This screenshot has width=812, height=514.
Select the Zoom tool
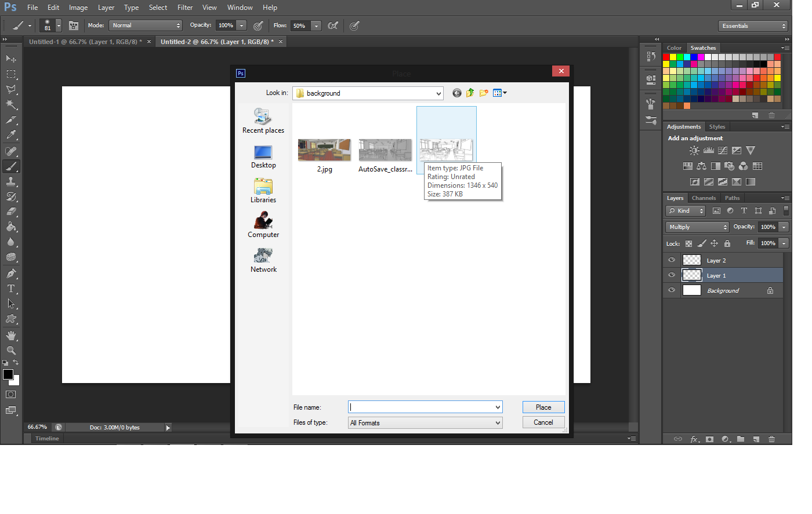tap(10, 351)
